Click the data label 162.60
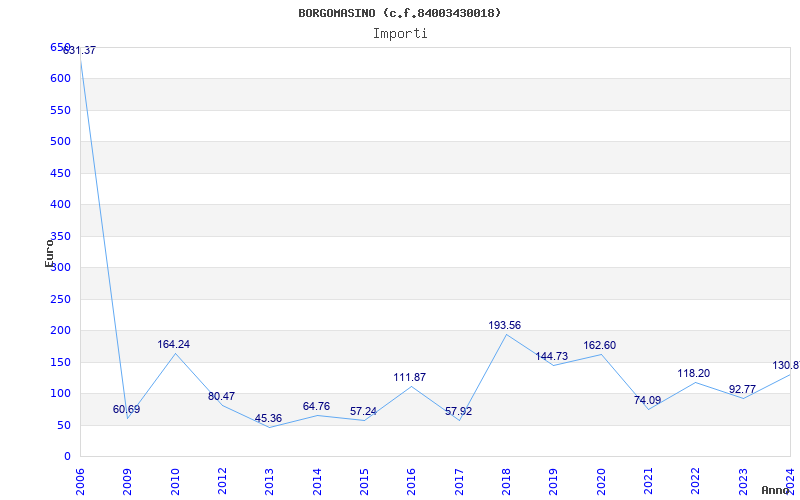Screen dimensions: 800x500 (x=599, y=345)
